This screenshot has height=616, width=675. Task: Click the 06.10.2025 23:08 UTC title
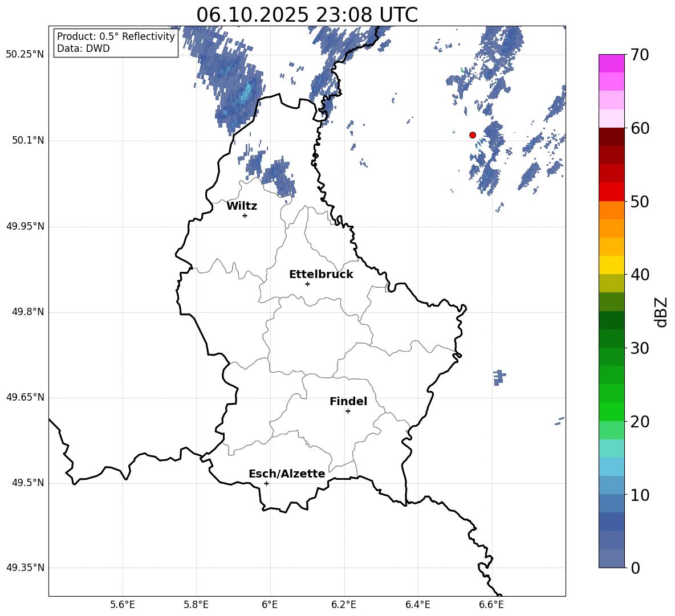pyautogui.click(x=307, y=15)
